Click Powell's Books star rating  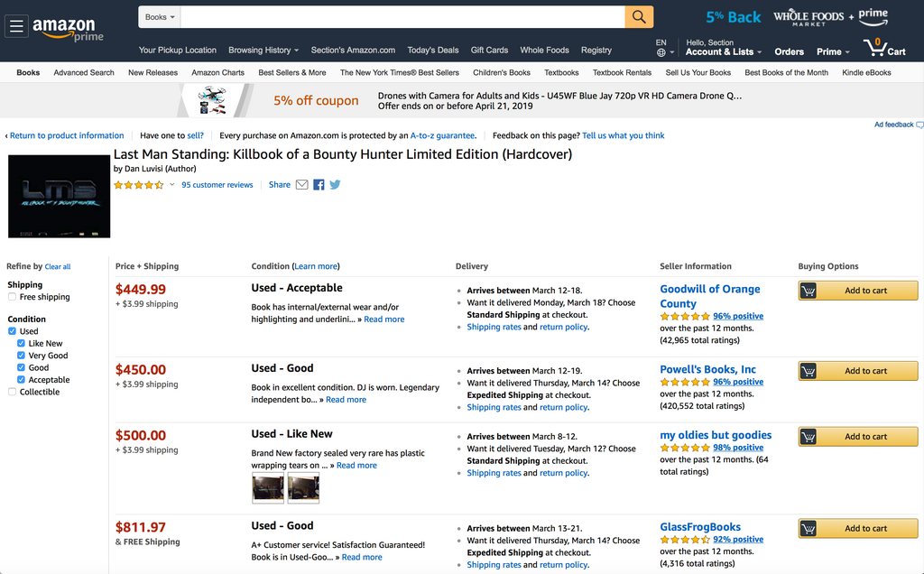click(x=685, y=382)
